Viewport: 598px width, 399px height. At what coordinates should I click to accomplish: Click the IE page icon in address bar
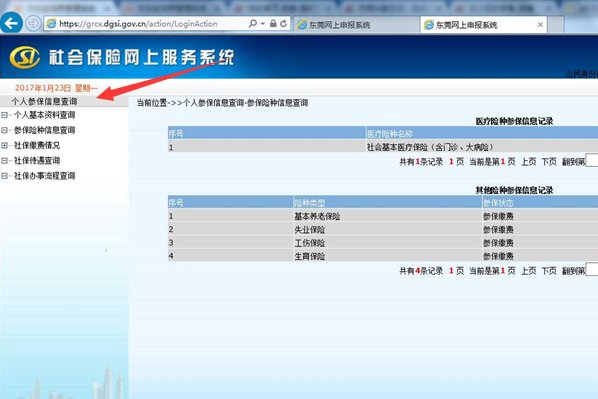pyautogui.click(x=51, y=24)
